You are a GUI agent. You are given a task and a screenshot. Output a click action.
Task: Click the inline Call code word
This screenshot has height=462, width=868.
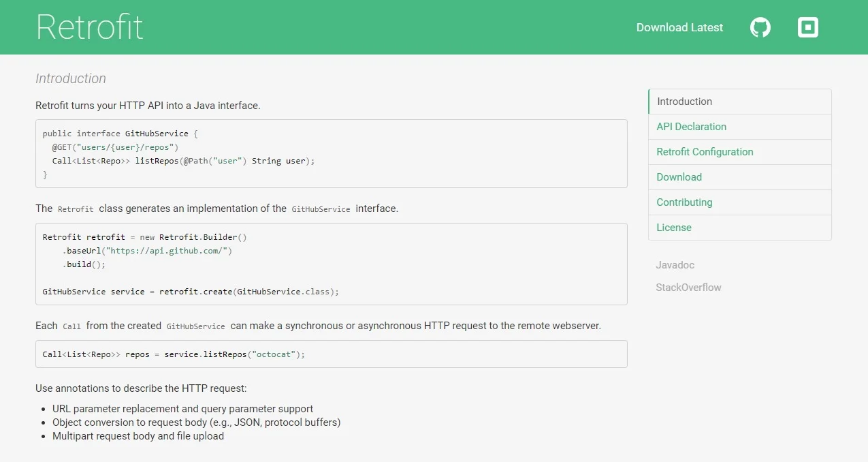[x=71, y=326]
